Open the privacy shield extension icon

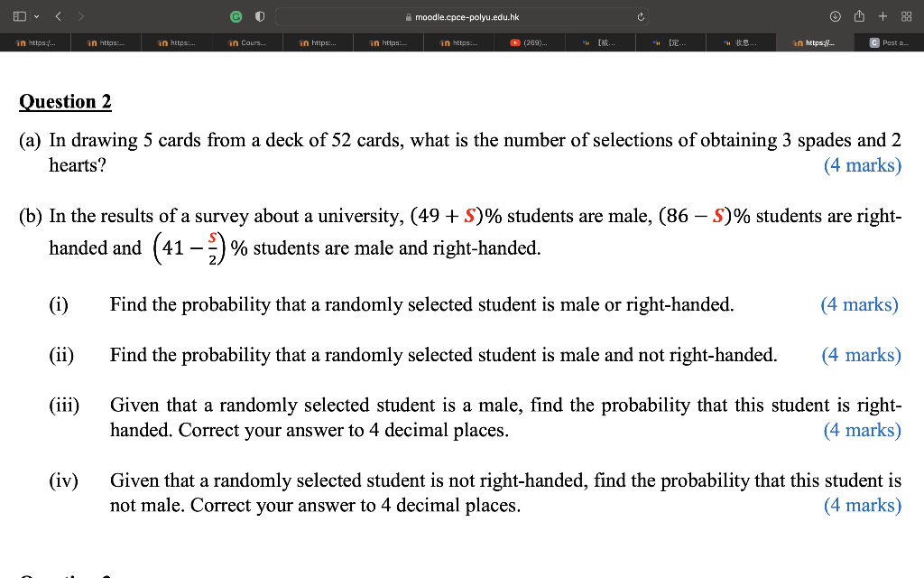tap(259, 15)
